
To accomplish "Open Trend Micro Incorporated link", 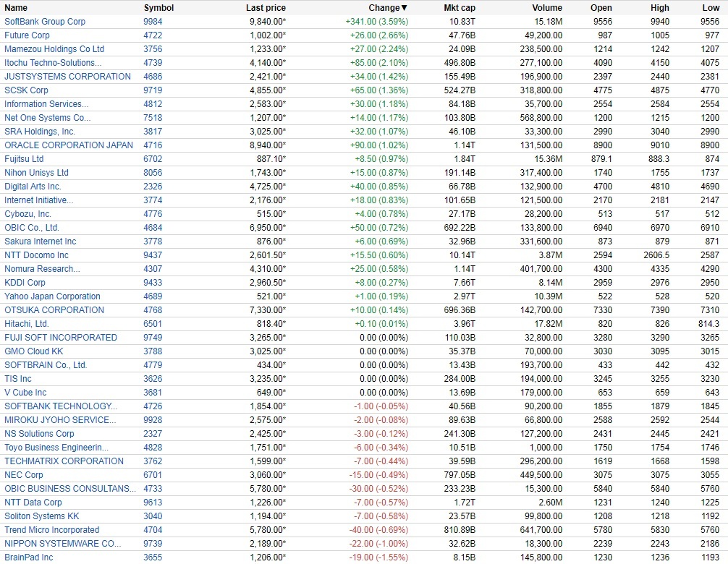I will tap(52, 530).
